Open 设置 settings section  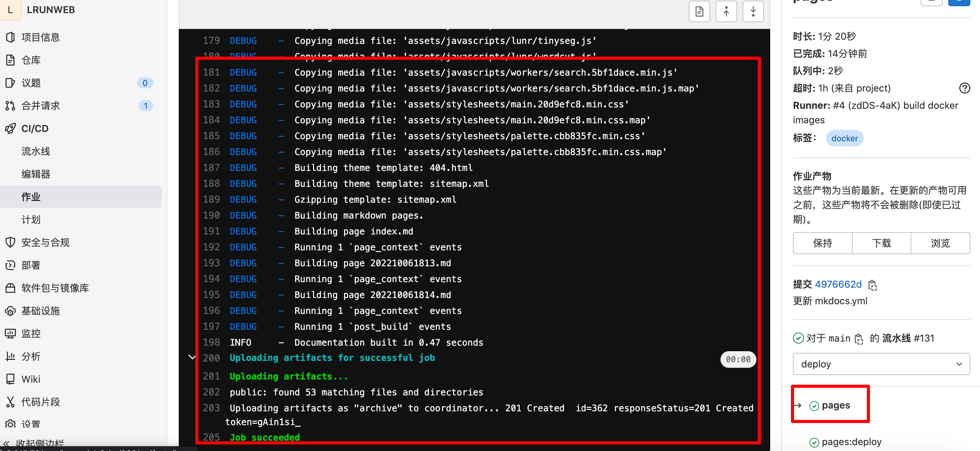(31, 424)
